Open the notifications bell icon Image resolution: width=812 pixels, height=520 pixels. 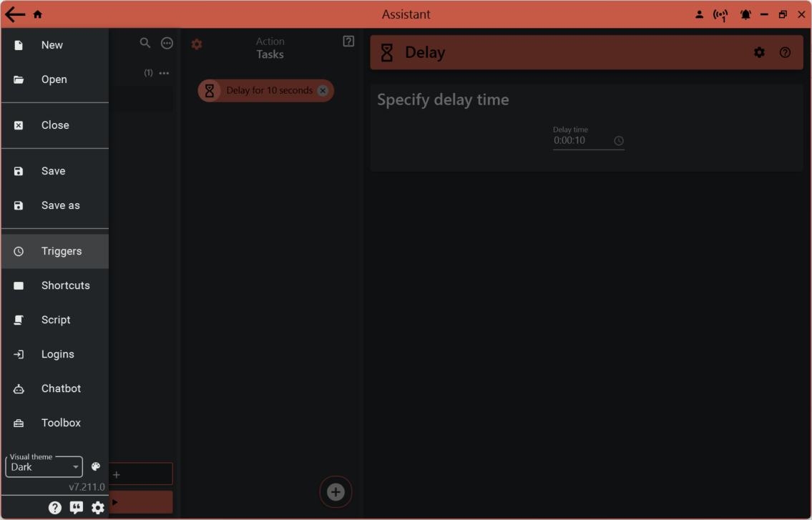745,14
